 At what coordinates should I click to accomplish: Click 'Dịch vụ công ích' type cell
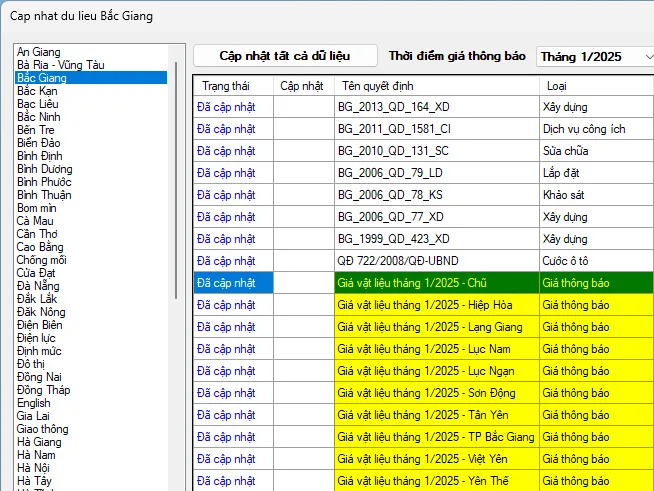tap(584, 128)
